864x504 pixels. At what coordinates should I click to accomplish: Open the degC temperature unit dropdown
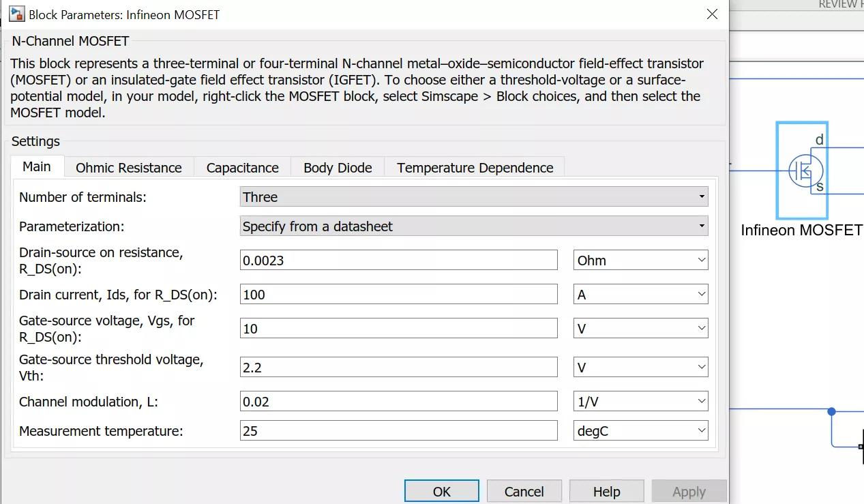[640, 430]
